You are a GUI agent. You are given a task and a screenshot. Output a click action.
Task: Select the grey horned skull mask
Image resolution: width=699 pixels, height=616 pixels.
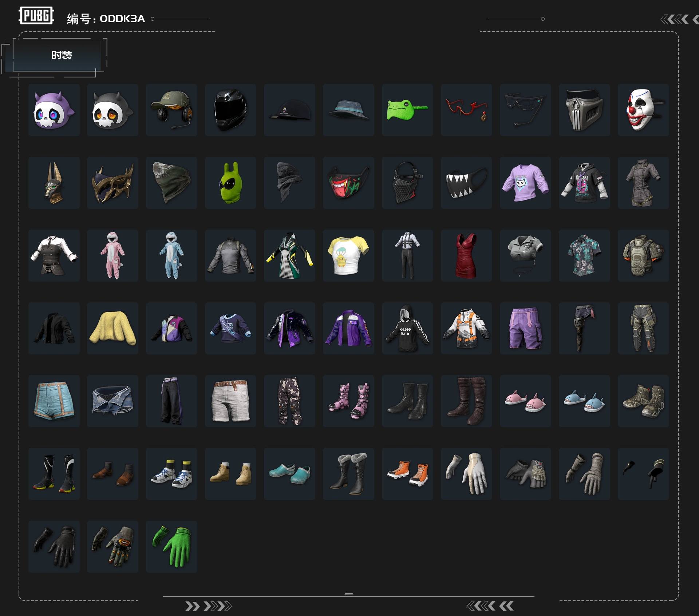click(x=112, y=110)
